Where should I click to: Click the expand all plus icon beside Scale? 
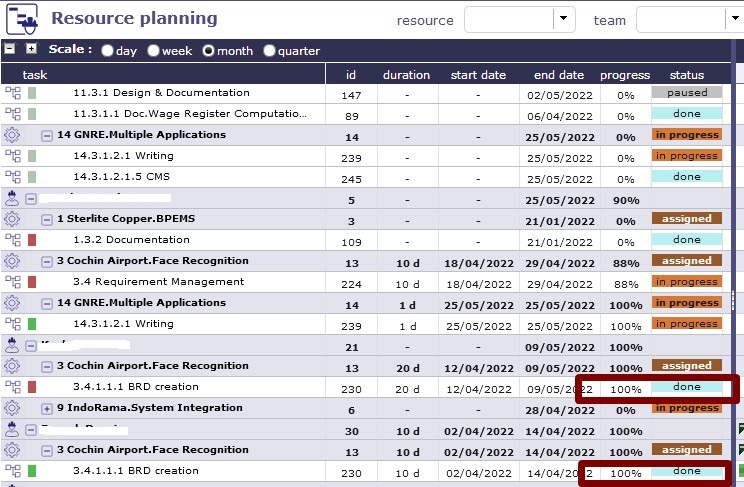pyautogui.click(x=31, y=49)
